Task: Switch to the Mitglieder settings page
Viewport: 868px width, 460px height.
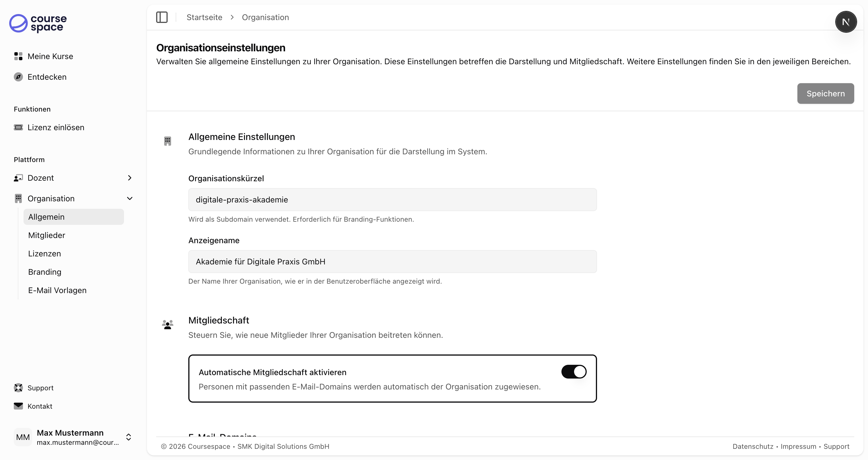Action: pyautogui.click(x=46, y=235)
